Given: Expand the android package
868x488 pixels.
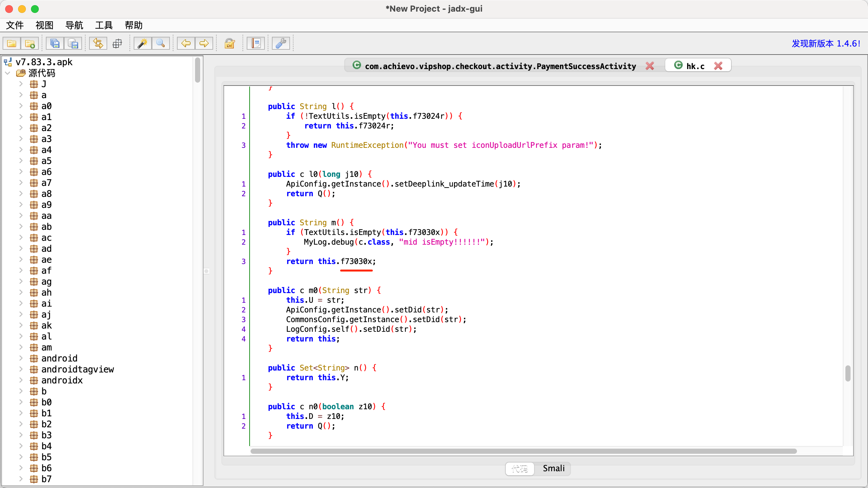Looking at the screenshot, I should (x=21, y=358).
